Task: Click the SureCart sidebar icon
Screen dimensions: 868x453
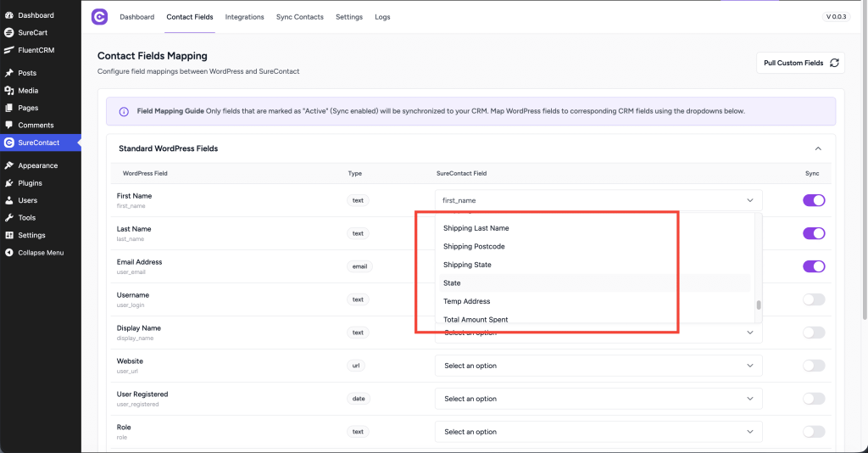Action: click(x=8, y=32)
